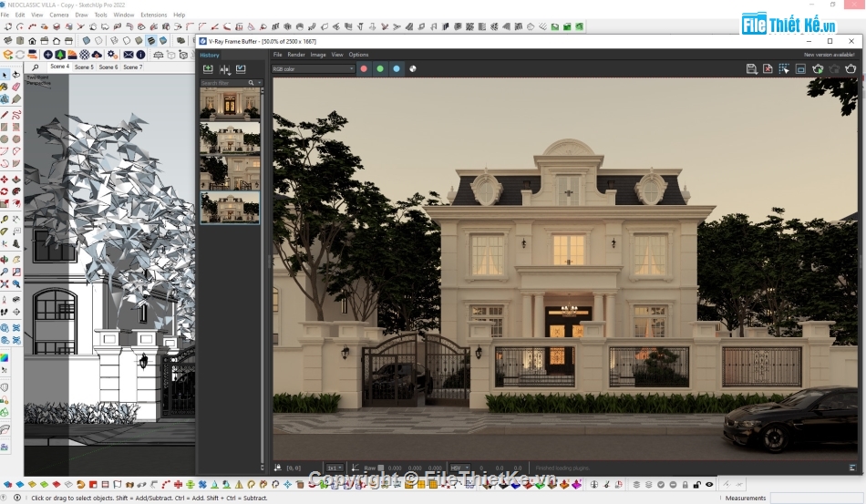
Task: Toggle the Raw square in VFB status bar
Action: 380,468
